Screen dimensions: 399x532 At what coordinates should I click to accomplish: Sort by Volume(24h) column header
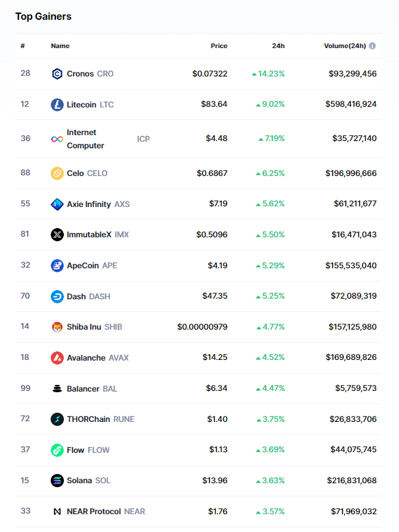pos(345,46)
